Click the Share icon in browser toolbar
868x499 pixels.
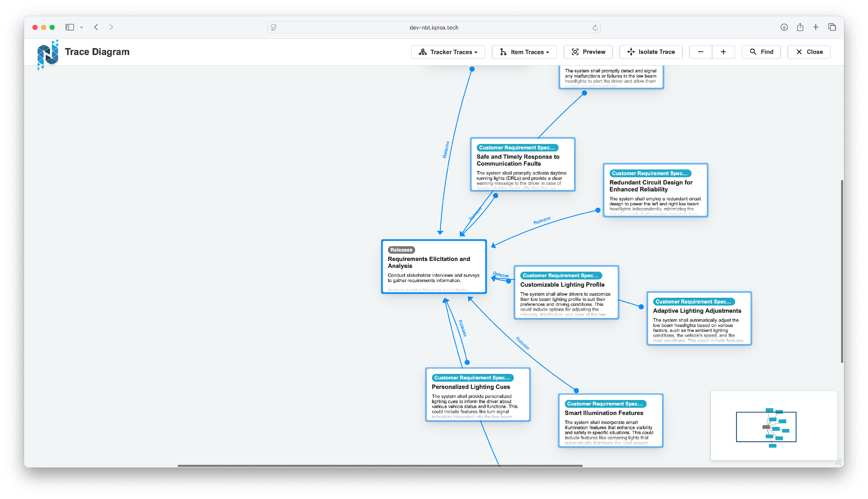click(x=800, y=27)
